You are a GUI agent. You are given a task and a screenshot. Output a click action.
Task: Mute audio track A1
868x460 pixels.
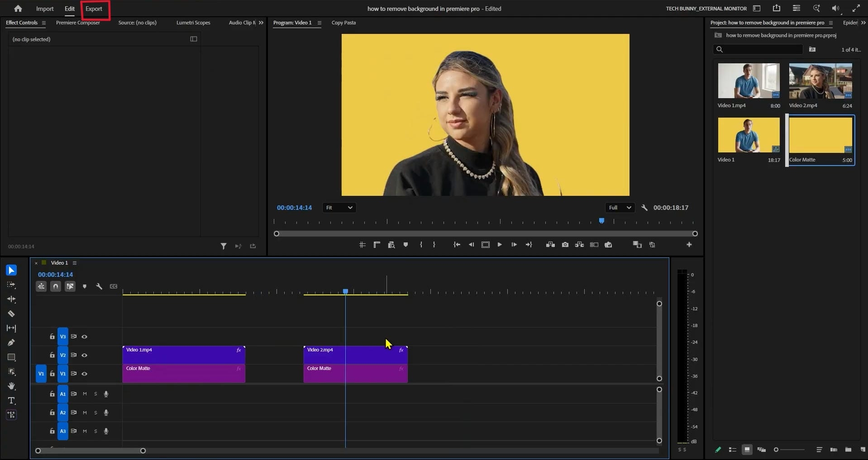pyautogui.click(x=85, y=394)
